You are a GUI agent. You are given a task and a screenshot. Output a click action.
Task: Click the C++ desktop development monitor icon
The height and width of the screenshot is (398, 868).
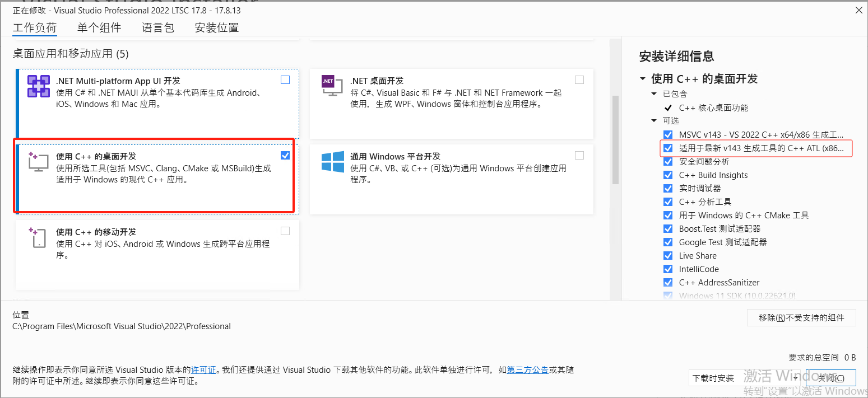pos(39,162)
